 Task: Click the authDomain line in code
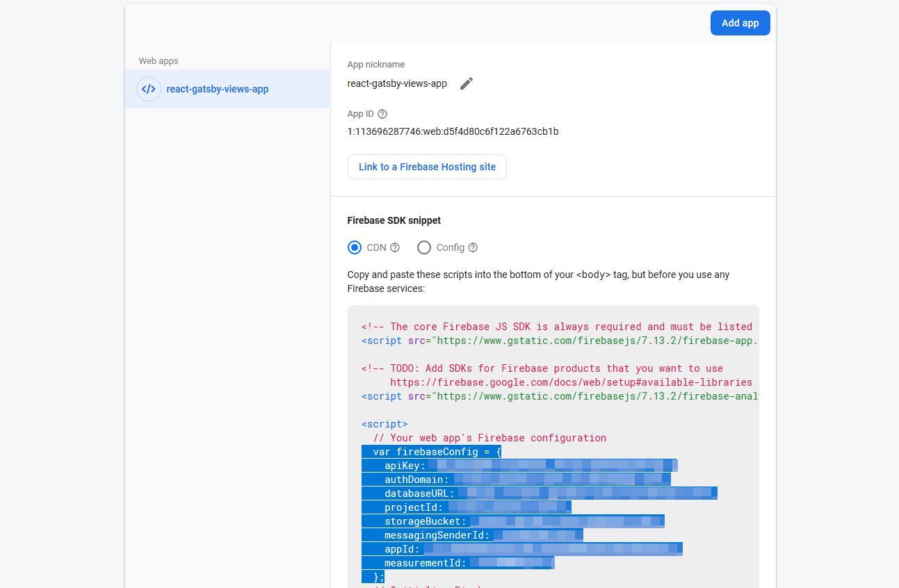point(416,480)
